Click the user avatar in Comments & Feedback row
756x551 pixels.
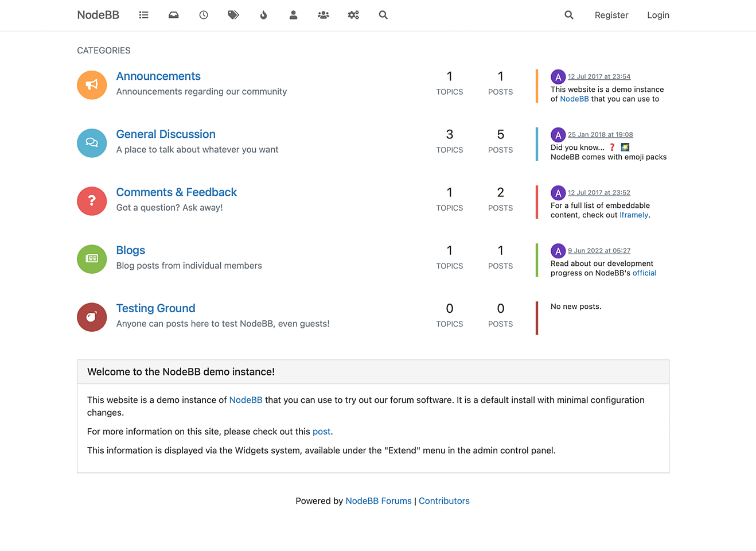click(558, 193)
